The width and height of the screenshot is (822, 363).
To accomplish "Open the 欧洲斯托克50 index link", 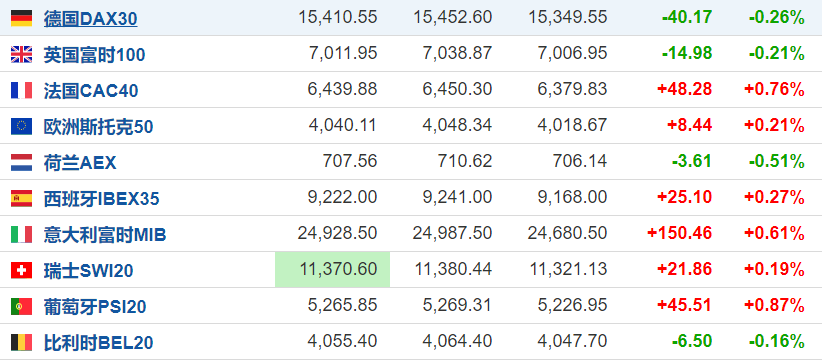I will coord(99,127).
